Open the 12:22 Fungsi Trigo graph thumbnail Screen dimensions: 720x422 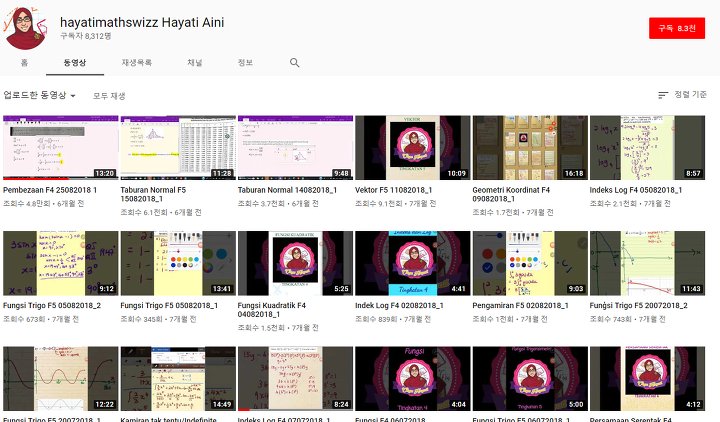(x=60, y=379)
